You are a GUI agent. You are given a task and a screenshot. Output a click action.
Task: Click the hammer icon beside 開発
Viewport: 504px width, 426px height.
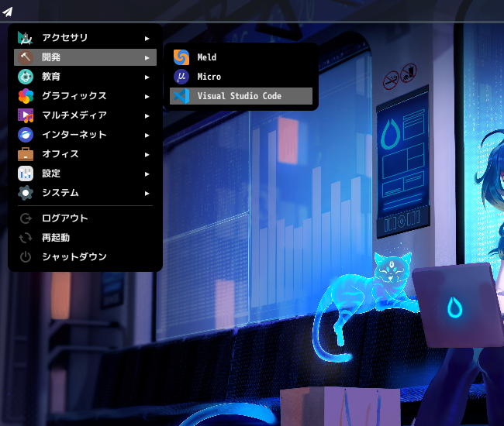26,57
